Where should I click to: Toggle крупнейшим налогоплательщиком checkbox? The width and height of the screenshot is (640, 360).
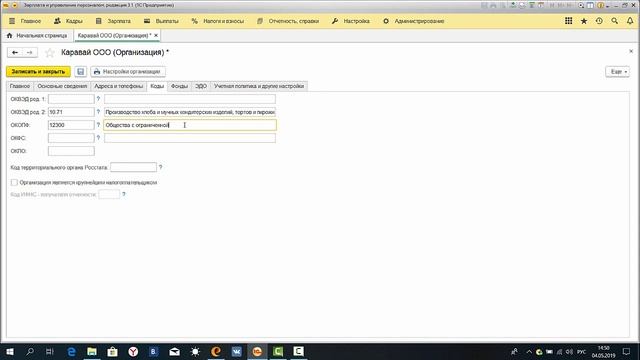click(14, 182)
